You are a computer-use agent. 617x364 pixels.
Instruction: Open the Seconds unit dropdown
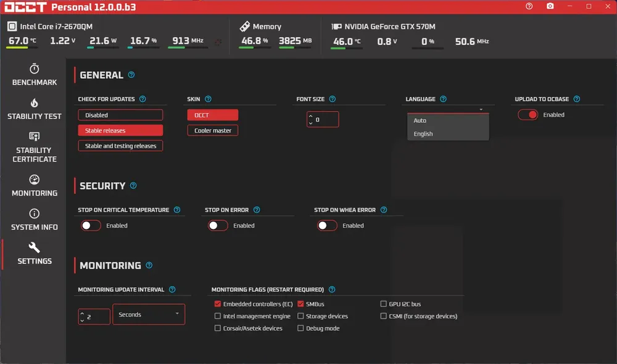coord(149,314)
